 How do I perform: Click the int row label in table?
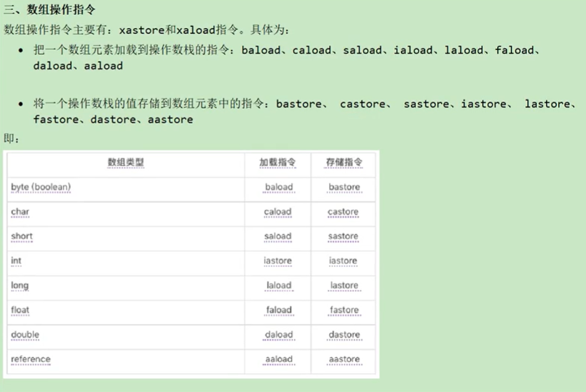(16, 261)
